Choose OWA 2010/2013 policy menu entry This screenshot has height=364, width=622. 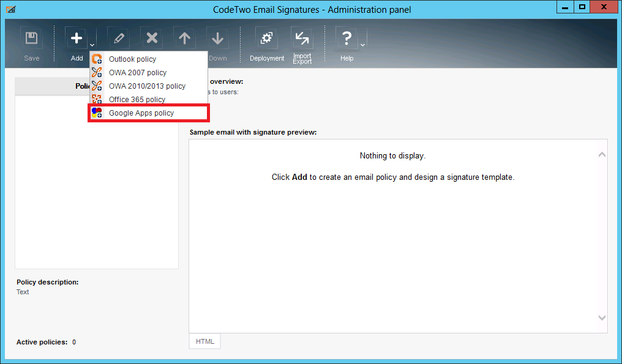pos(149,86)
